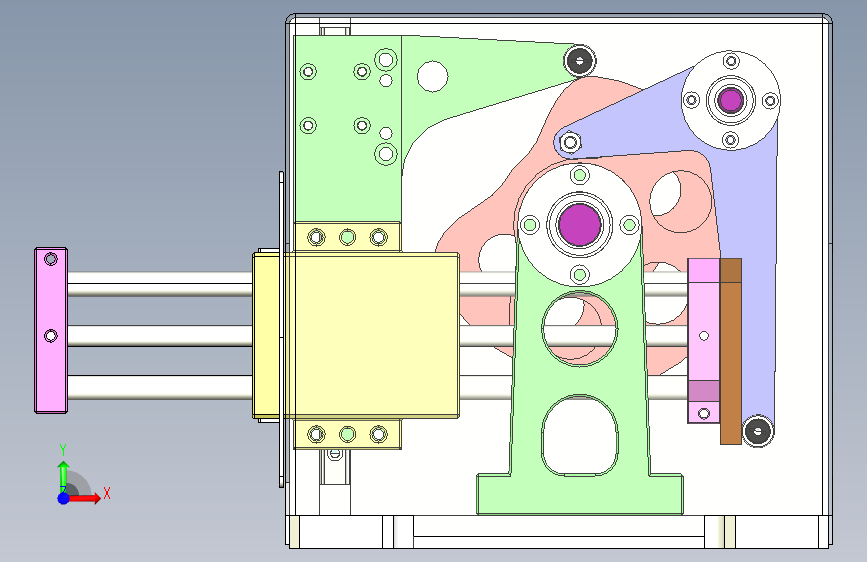This screenshot has height=562, width=867.
Task: Pick the black roller at the green bracket tip
Action: 579,60
